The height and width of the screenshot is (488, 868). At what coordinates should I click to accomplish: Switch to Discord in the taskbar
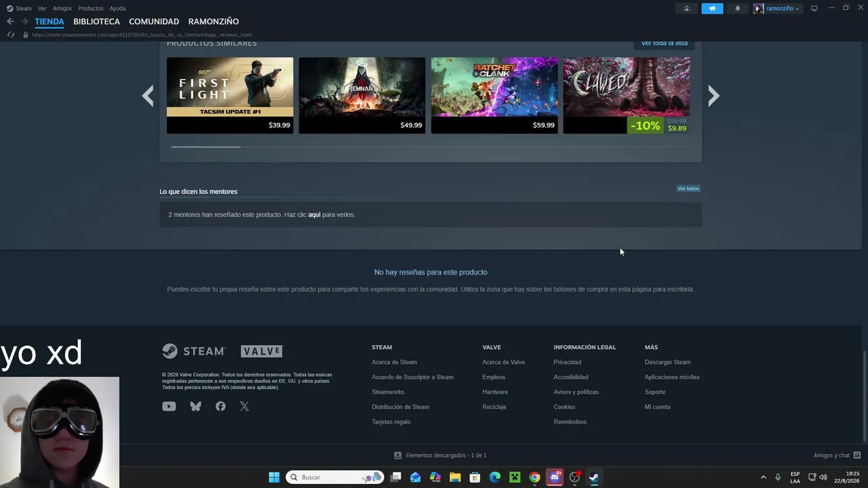pos(555,477)
